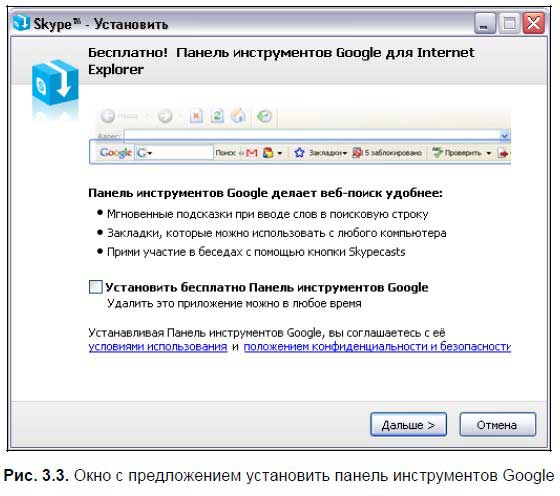The width and height of the screenshot is (560, 496).
Task: Open the условиями использования link
Action: click(158, 346)
